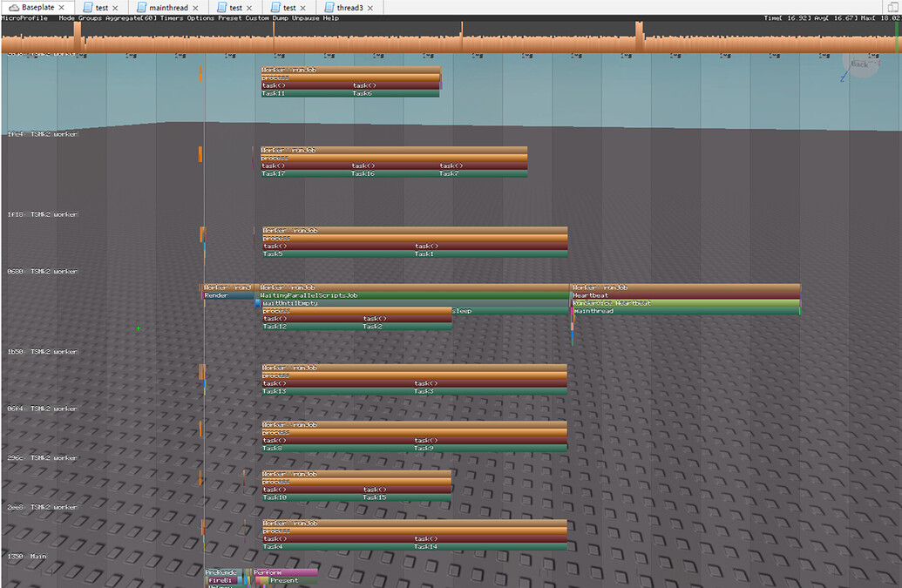The height and width of the screenshot is (588, 902).
Task: Close the thread3 tab
Action: click(370, 8)
